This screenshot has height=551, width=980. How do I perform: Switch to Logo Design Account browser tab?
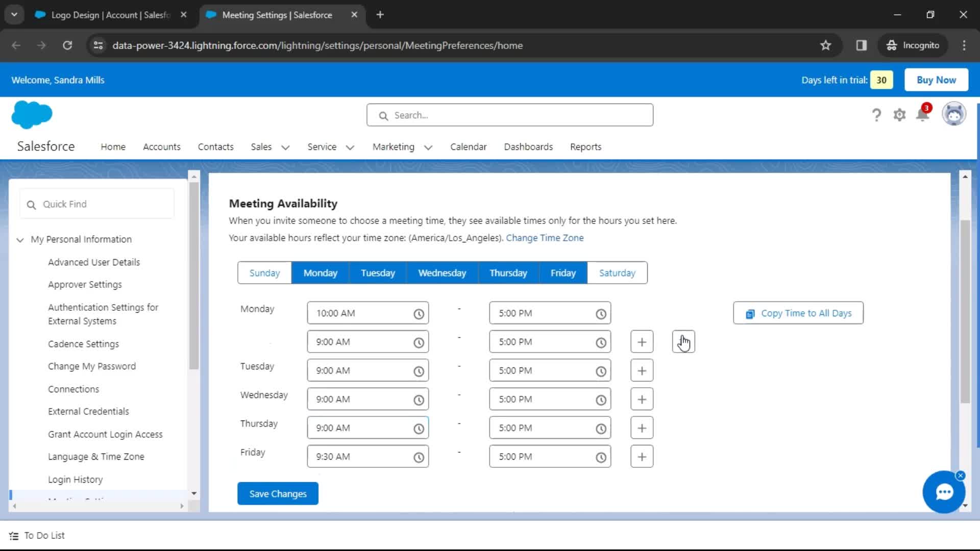click(110, 15)
